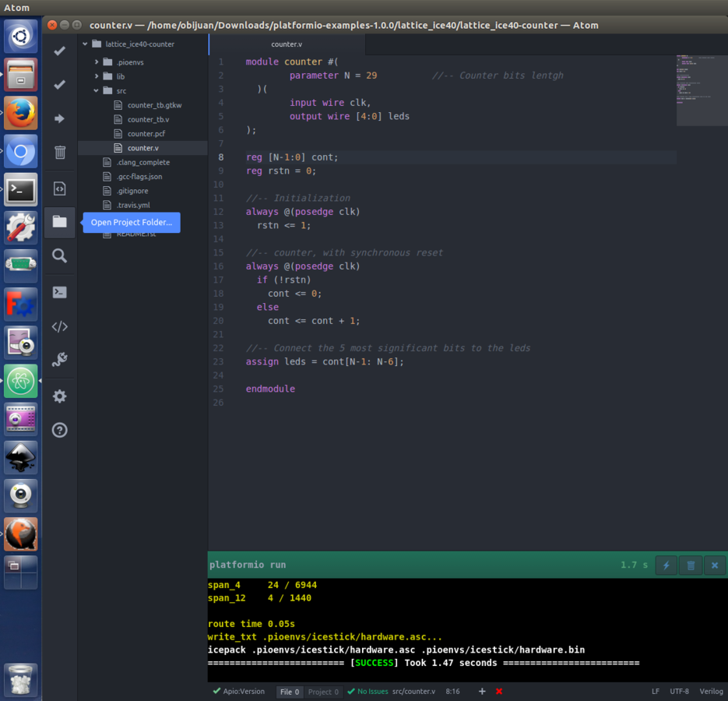728x701 pixels.
Task: Open counter_tb.v in the tree view
Action: pos(148,119)
